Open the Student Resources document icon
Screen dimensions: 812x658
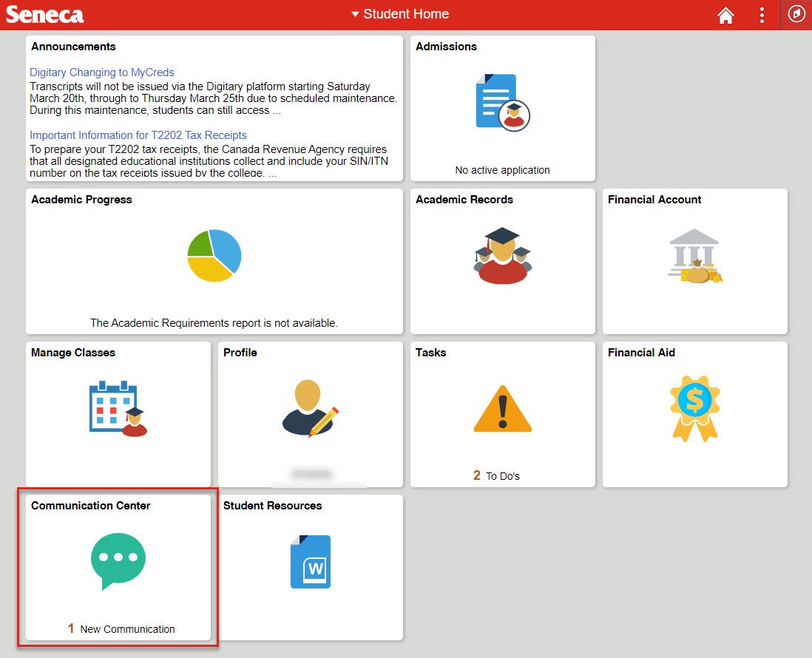click(310, 561)
